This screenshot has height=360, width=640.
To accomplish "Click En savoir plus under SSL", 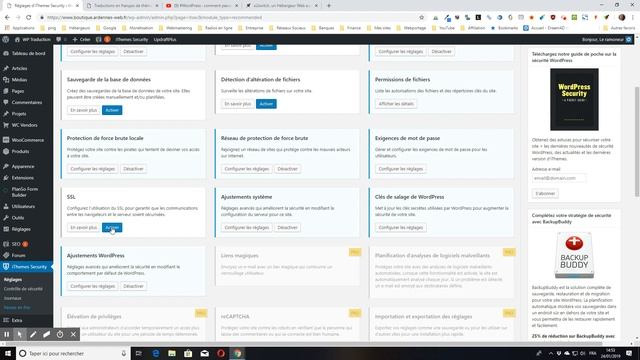I will [84, 227].
